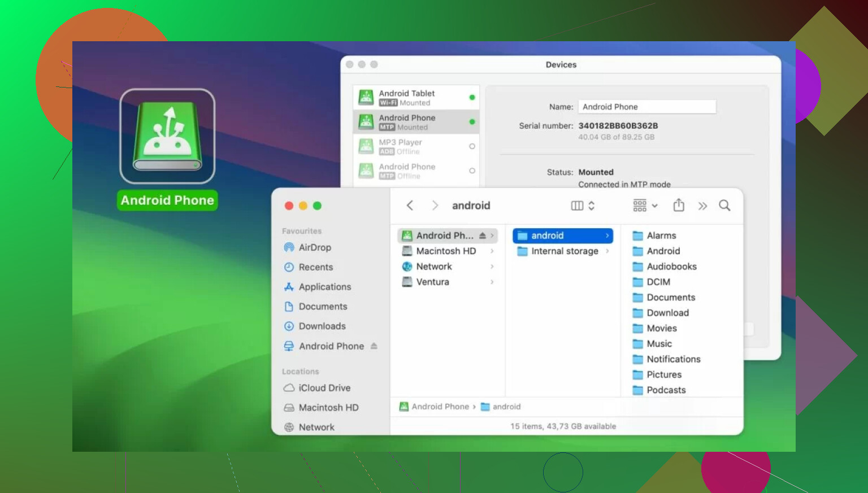Select the highlighted android folder

563,235
